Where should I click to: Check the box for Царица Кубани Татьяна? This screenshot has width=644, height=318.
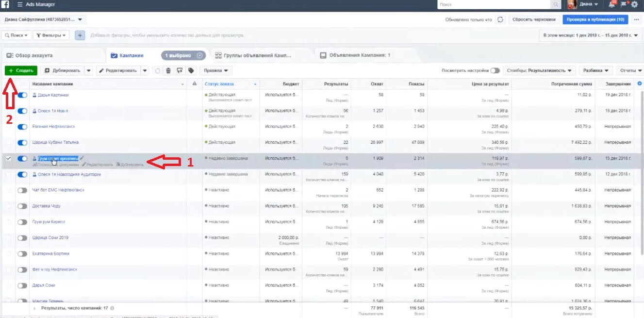click(x=8, y=143)
